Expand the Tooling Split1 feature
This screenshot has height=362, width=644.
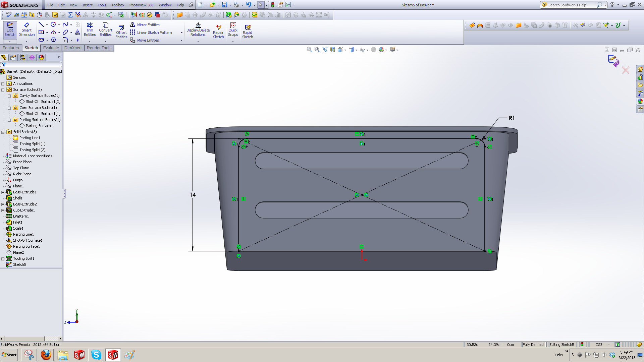pos(3,259)
